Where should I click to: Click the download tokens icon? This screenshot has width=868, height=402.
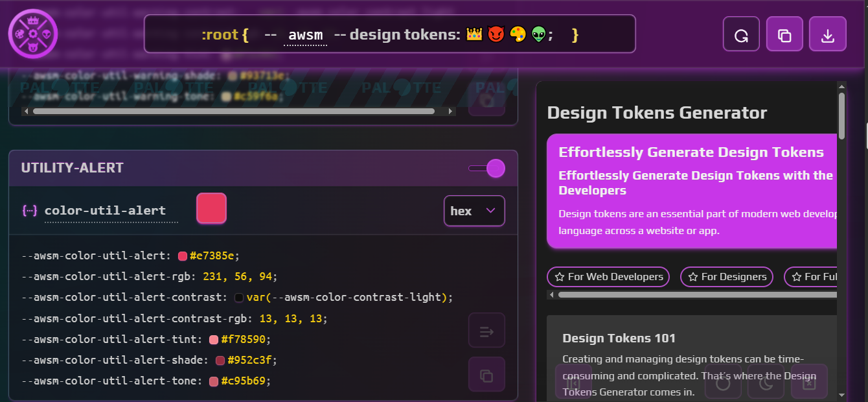coord(827,34)
